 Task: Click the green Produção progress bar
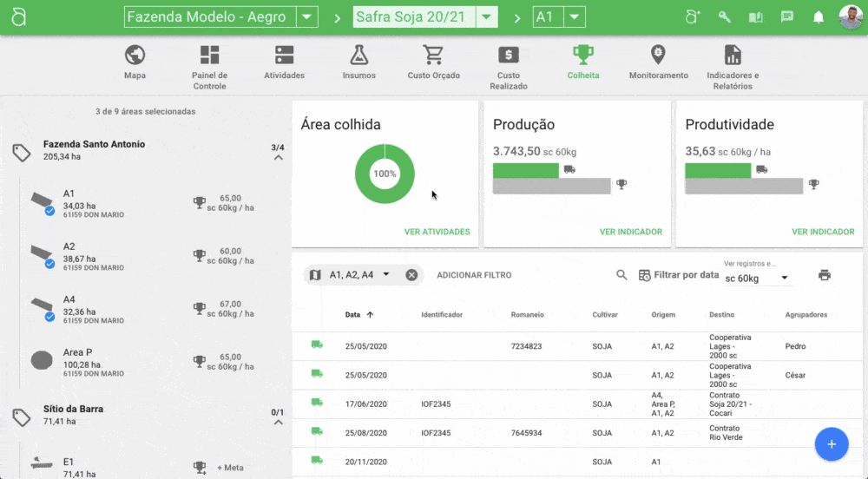tap(525, 170)
